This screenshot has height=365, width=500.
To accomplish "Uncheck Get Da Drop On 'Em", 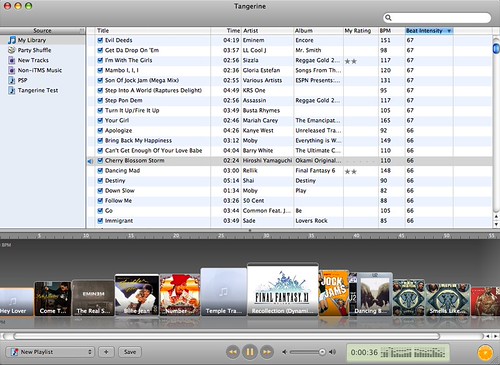I will pyautogui.click(x=100, y=50).
